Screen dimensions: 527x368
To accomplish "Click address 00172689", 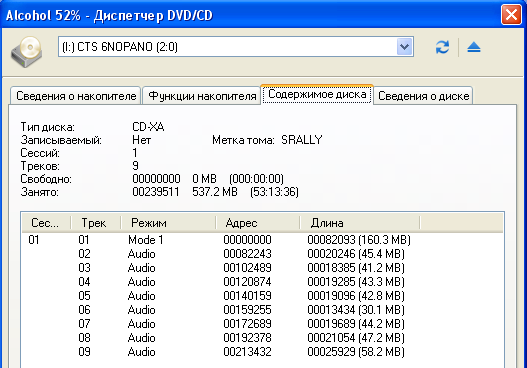I will click(247, 324).
